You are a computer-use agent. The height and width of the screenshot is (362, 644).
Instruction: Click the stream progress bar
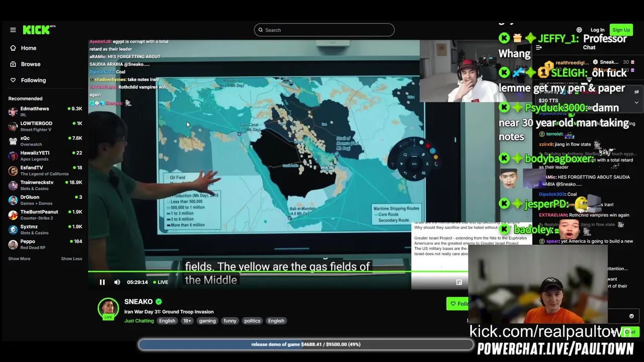[278, 272]
